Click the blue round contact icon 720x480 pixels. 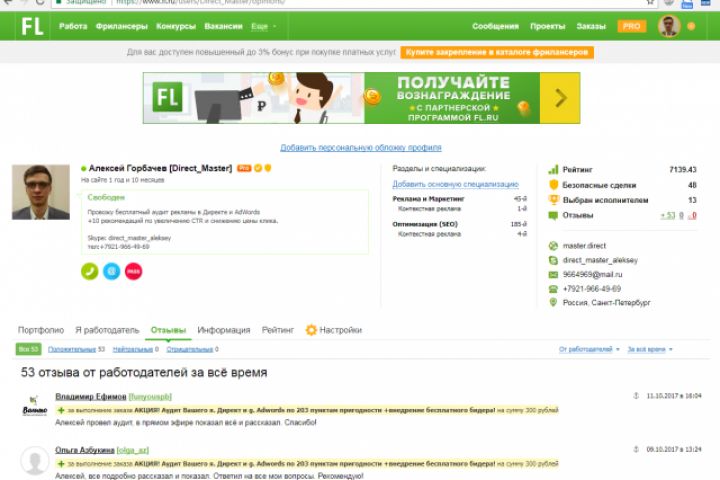point(112,271)
